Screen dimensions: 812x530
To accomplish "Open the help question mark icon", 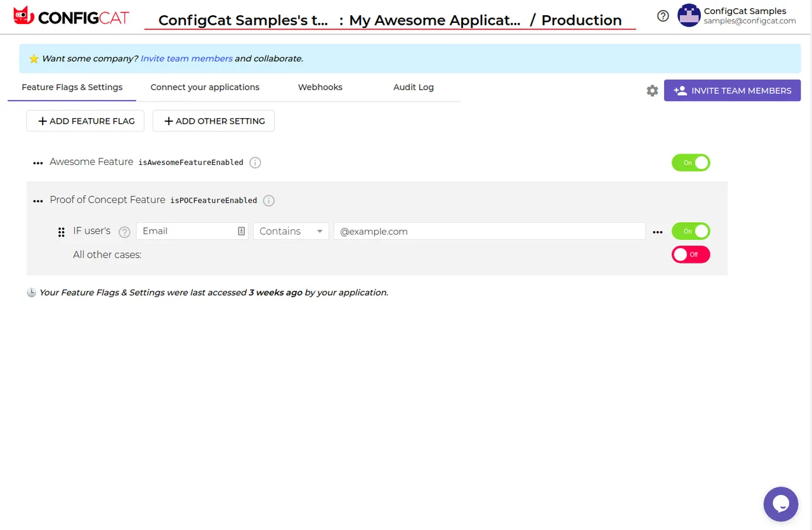I will [663, 16].
